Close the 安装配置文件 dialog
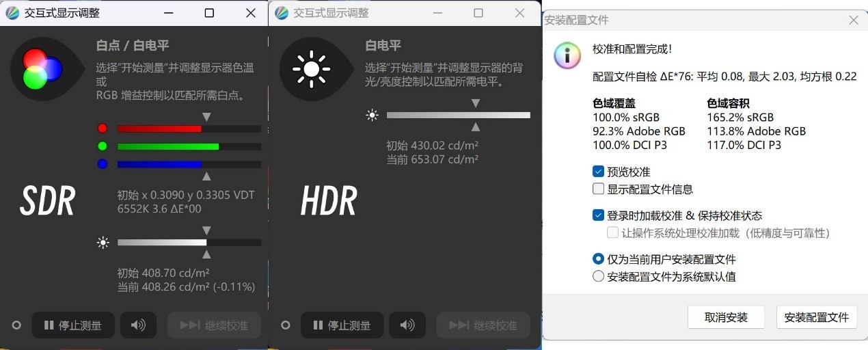 [x=853, y=21]
